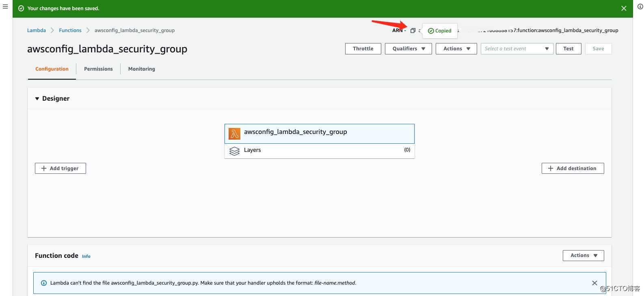Select the Lambda function icon in Designer

234,134
